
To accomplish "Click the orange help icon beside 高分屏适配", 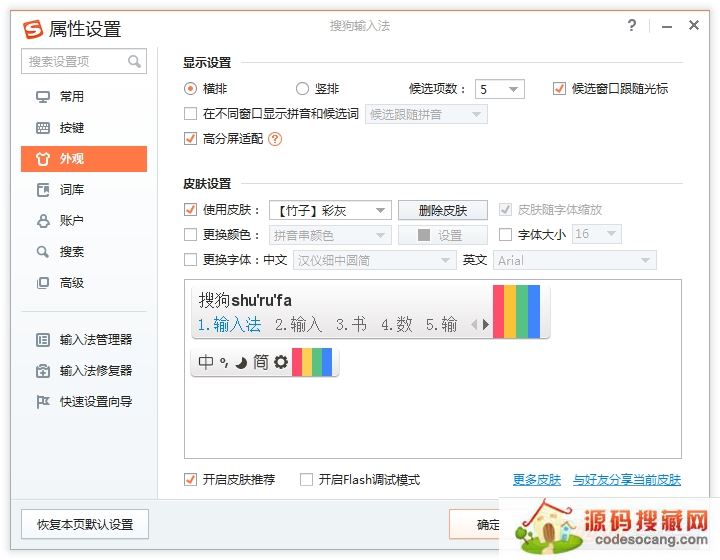I will (275, 139).
